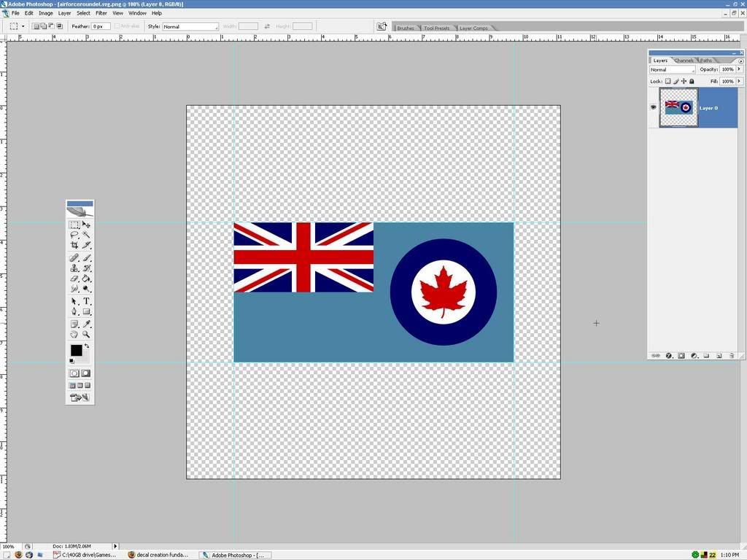Select the Clone Stamp tool
Screen dimensions: 747x560
tap(74, 268)
